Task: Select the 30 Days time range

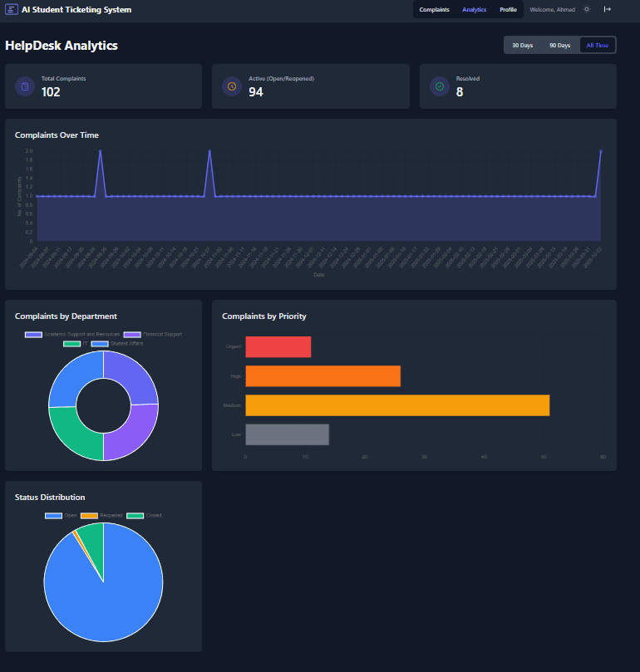Action: pos(522,45)
